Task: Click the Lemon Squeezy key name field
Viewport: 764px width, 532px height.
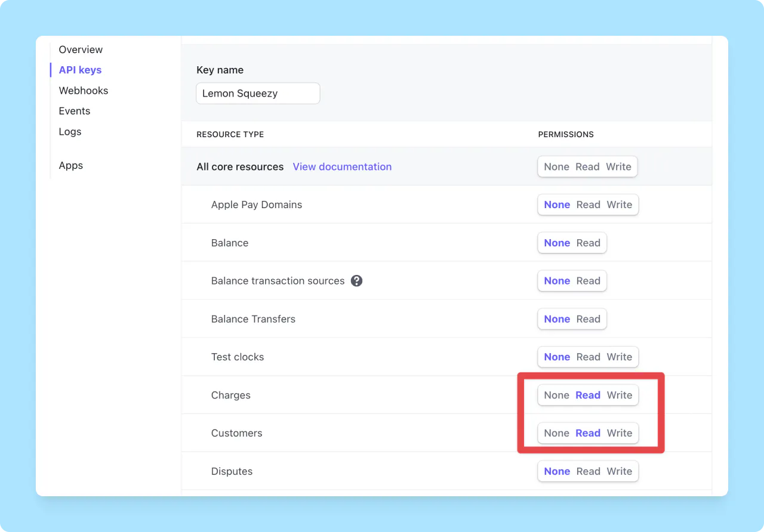Action: coord(258,93)
